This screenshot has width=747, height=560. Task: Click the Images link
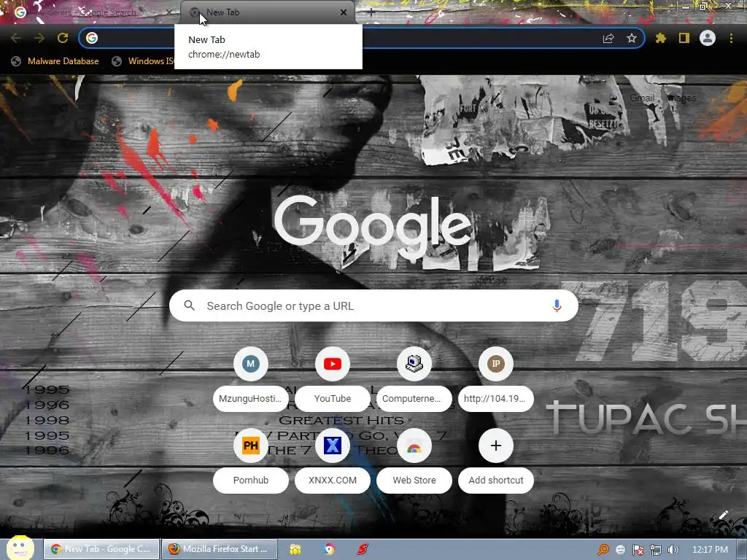pyautogui.click(x=682, y=98)
